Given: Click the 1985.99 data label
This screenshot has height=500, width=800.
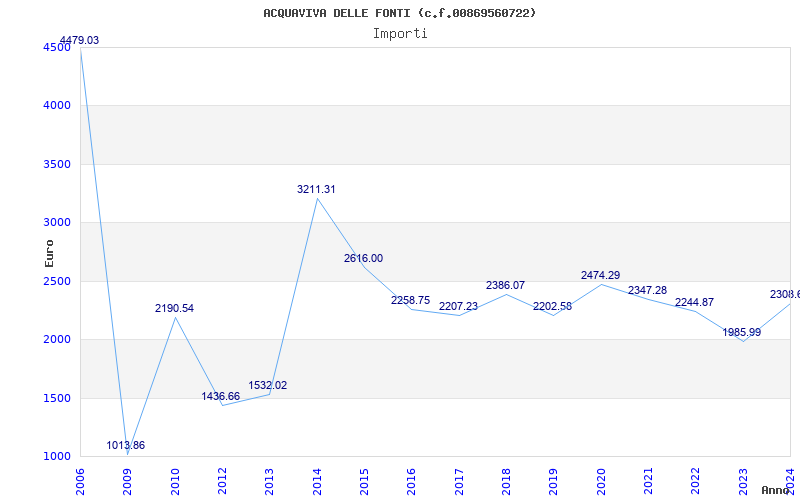Looking at the screenshot, I should [x=742, y=332].
